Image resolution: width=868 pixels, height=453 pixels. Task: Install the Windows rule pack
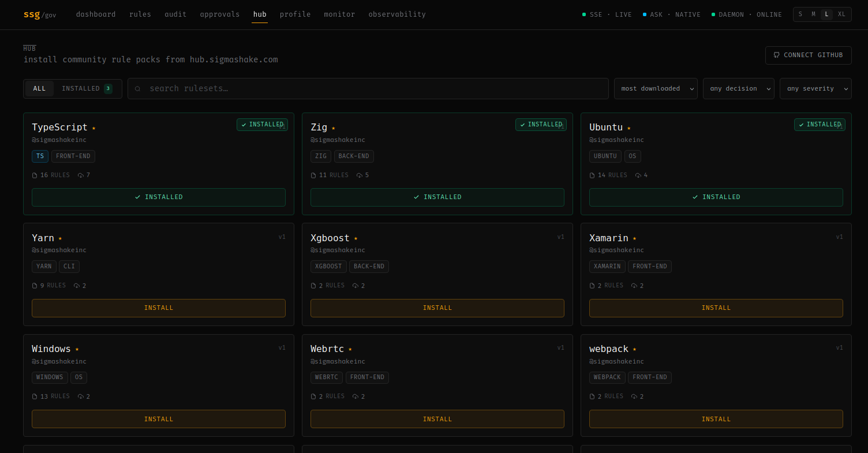pos(159,419)
